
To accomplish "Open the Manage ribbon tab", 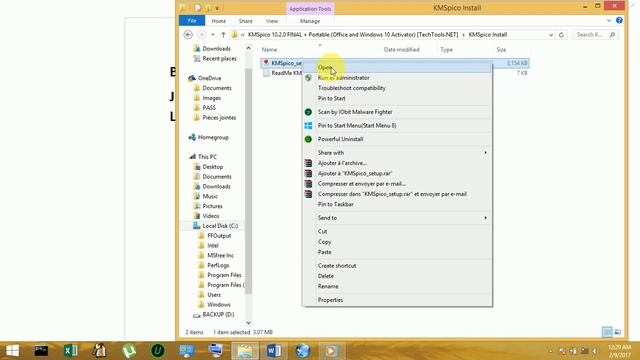I will 310,21.
